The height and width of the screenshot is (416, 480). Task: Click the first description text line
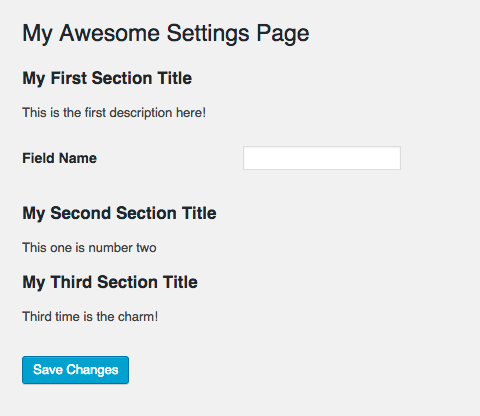[x=114, y=113]
